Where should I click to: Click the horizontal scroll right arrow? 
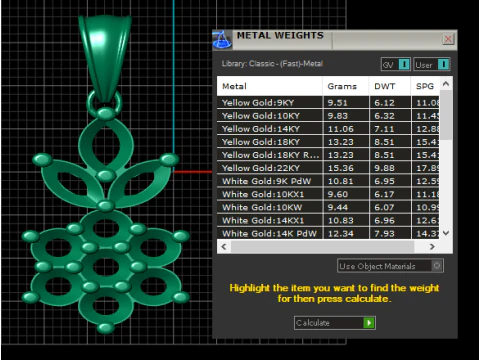pos(432,247)
